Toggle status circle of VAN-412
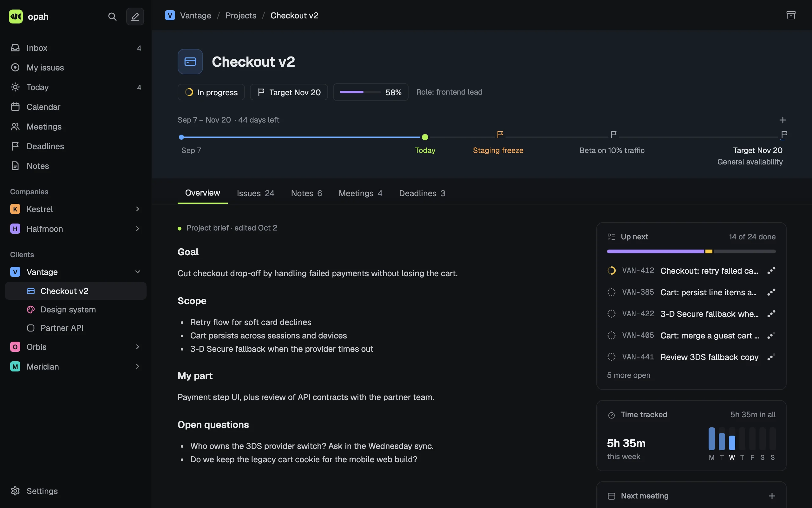Screen dimensions: 812x508 [x=611, y=271]
